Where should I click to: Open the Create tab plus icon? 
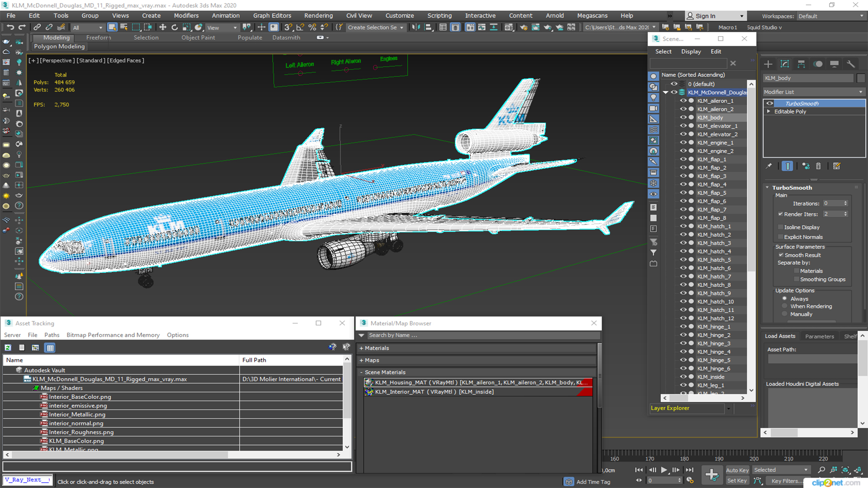tap(768, 64)
